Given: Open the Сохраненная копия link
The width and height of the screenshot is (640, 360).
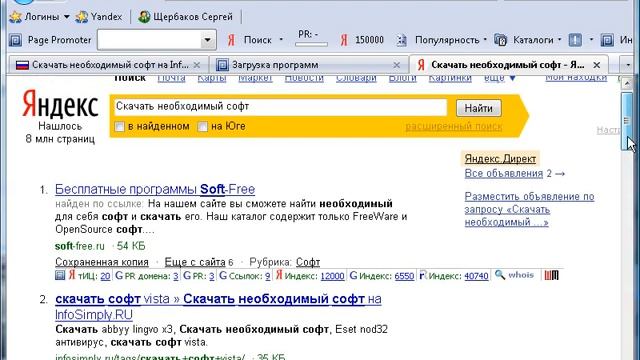Looking at the screenshot, I should (102, 262).
